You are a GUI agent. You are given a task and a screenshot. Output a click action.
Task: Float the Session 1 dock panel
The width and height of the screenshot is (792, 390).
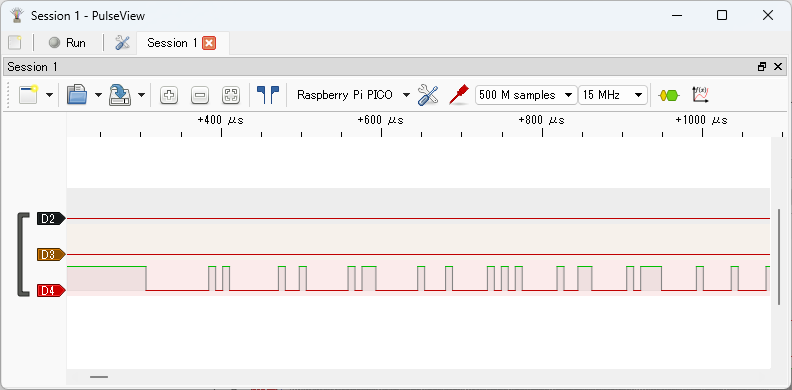click(762, 67)
